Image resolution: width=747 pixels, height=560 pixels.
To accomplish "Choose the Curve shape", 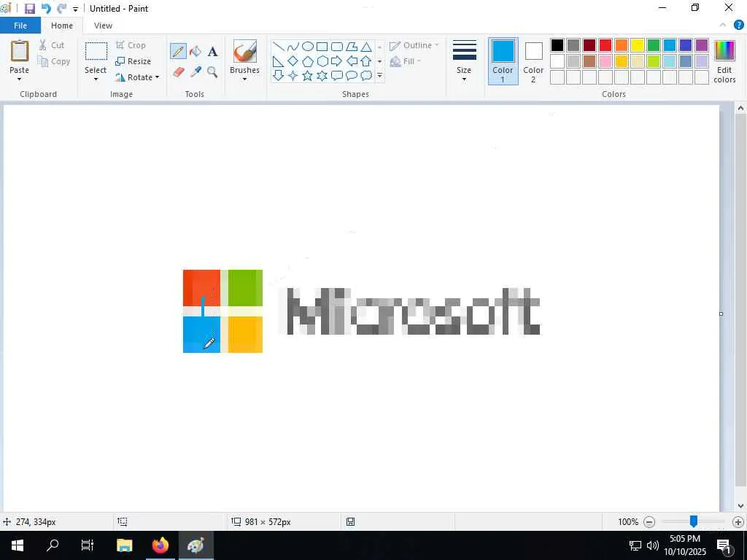I will [293, 47].
